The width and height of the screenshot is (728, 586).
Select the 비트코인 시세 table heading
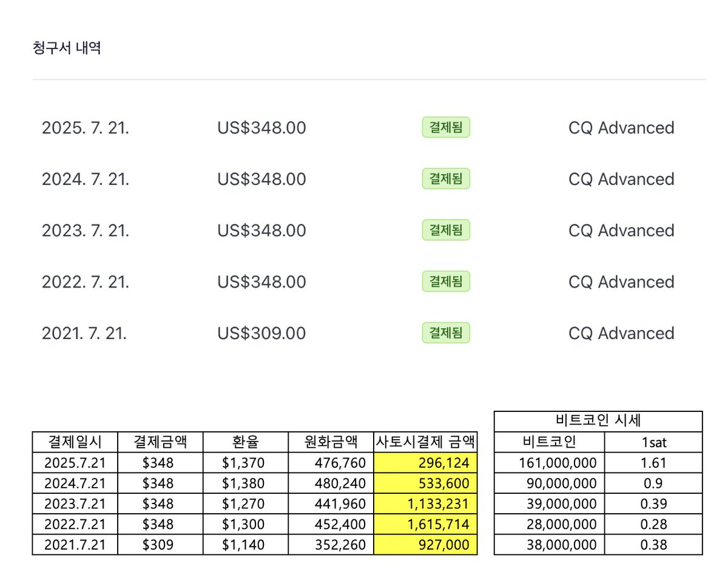tap(598, 421)
